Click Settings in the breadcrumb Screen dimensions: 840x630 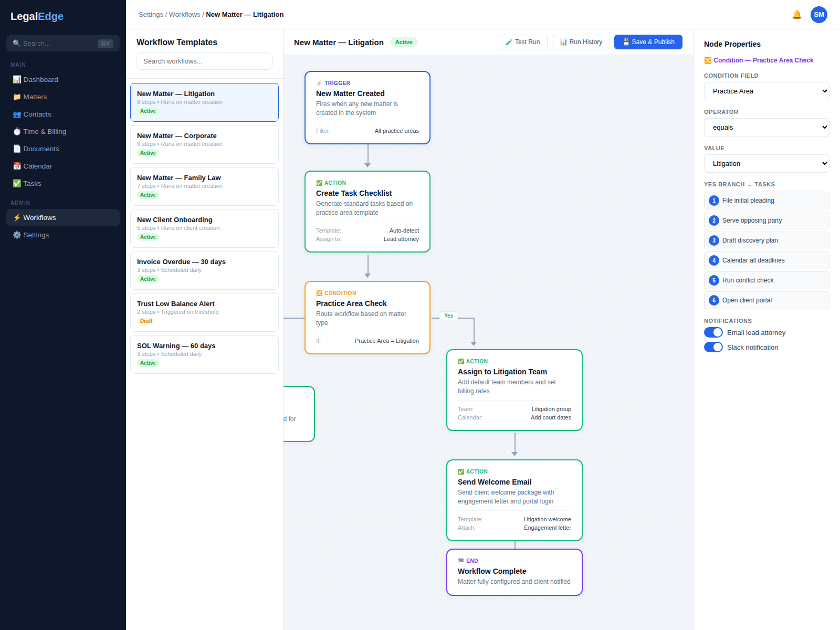[151, 15]
